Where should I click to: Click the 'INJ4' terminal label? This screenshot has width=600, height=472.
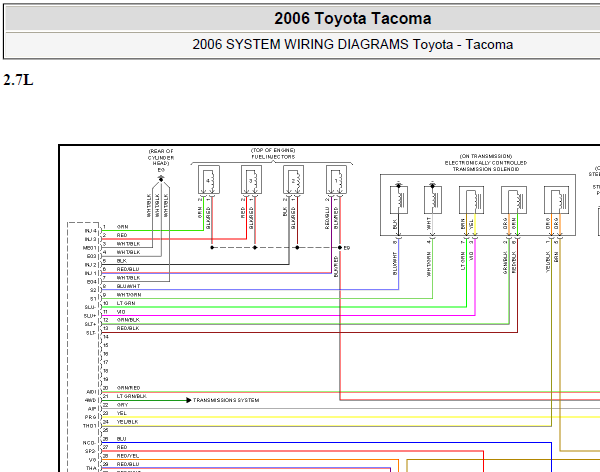[91, 231]
